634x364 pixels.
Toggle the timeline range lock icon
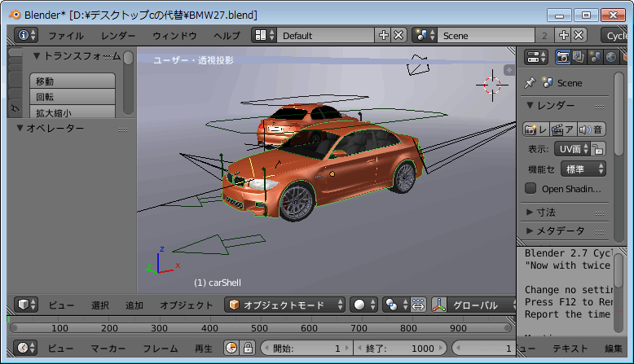248,348
